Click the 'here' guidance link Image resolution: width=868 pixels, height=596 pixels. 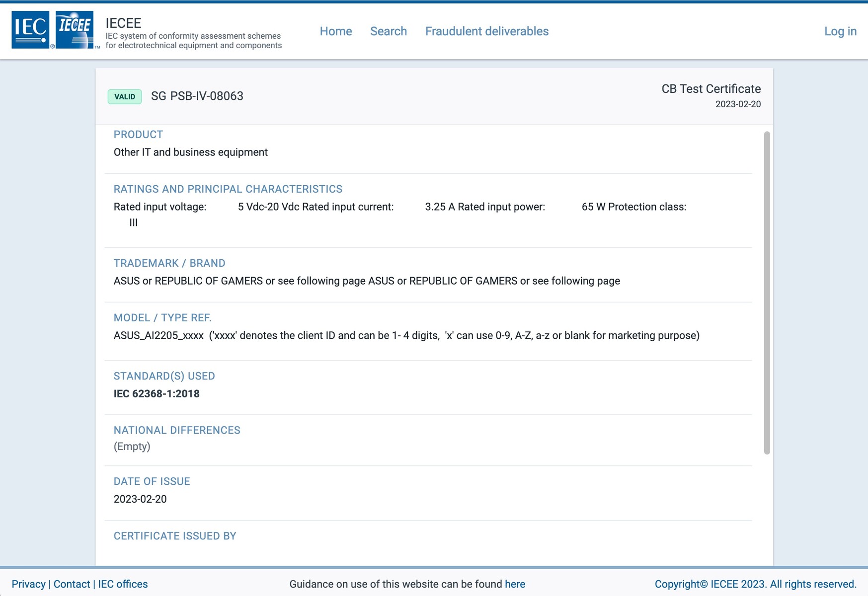tap(515, 584)
